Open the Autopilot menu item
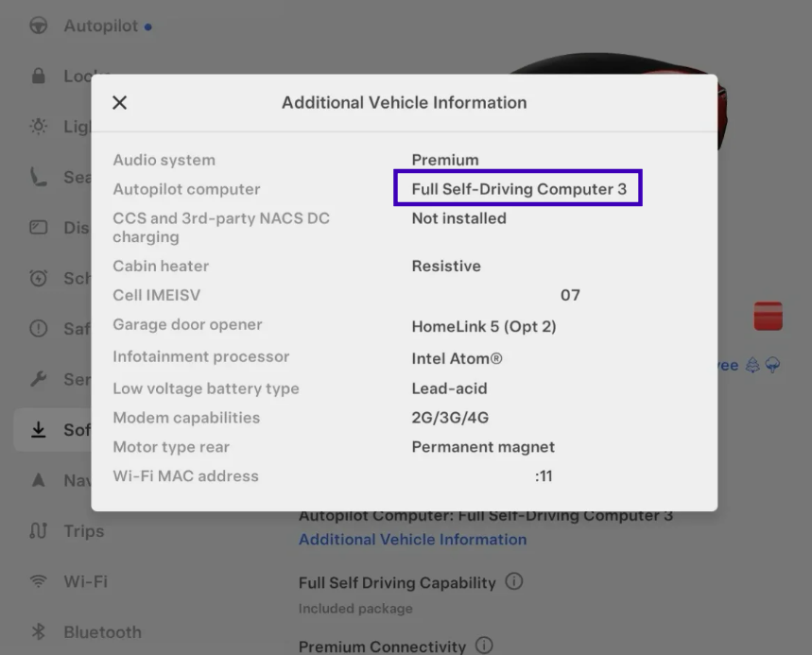This screenshot has height=655, width=812. coord(101,26)
